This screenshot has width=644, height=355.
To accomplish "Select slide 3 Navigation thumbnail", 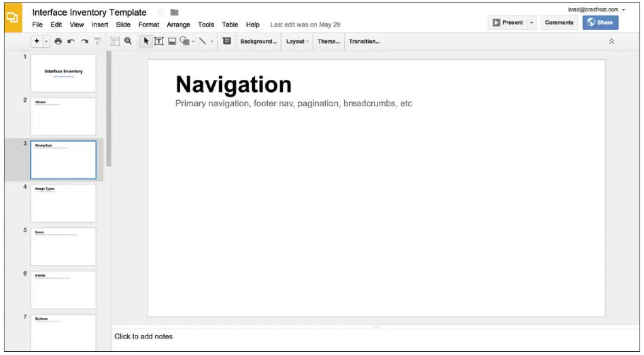I will pyautogui.click(x=63, y=160).
